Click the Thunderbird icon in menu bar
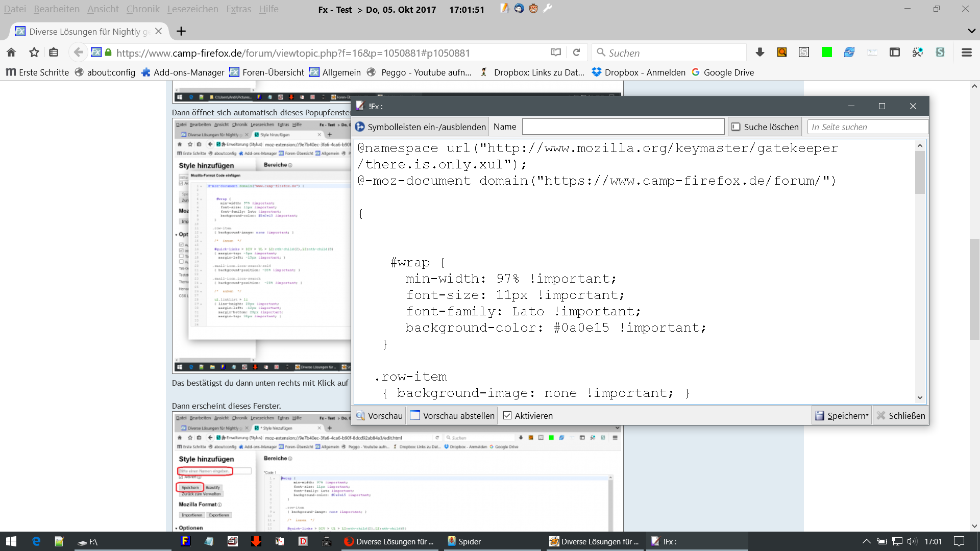Screen dimensions: 980x551 [519, 9]
